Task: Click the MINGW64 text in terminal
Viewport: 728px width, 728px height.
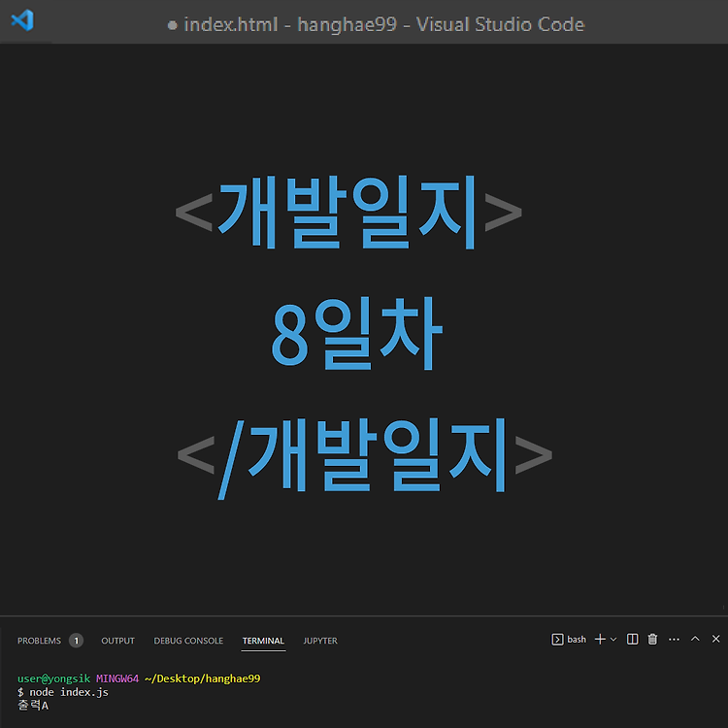Action: click(117, 678)
